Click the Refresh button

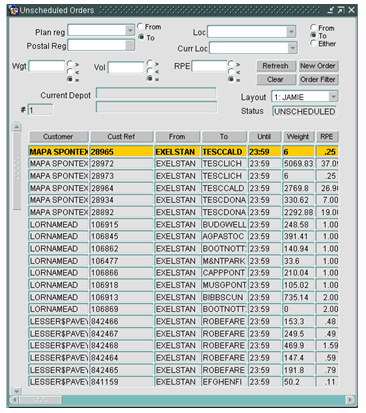tap(276, 66)
